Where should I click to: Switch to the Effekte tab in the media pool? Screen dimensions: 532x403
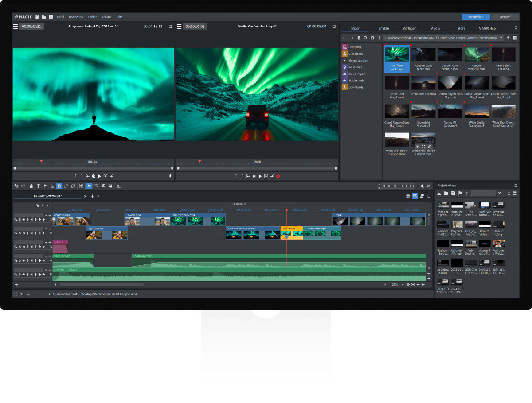384,28
